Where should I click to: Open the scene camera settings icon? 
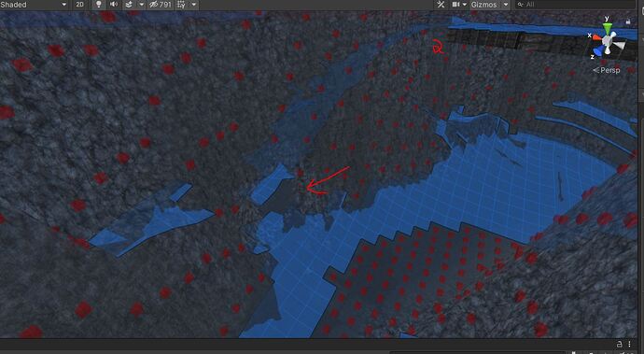point(455,5)
